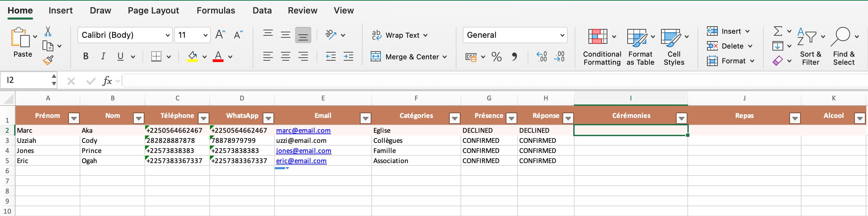Open Format as Table
This screenshot has height=216, width=868.
pos(640,47)
